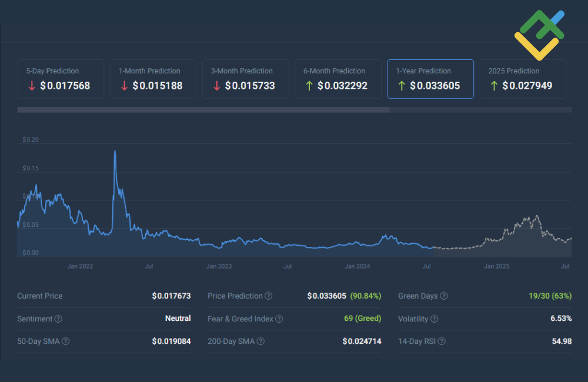Image resolution: width=588 pixels, height=382 pixels.
Task: Click Fear & Greed Index help icon
Action: (x=279, y=319)
